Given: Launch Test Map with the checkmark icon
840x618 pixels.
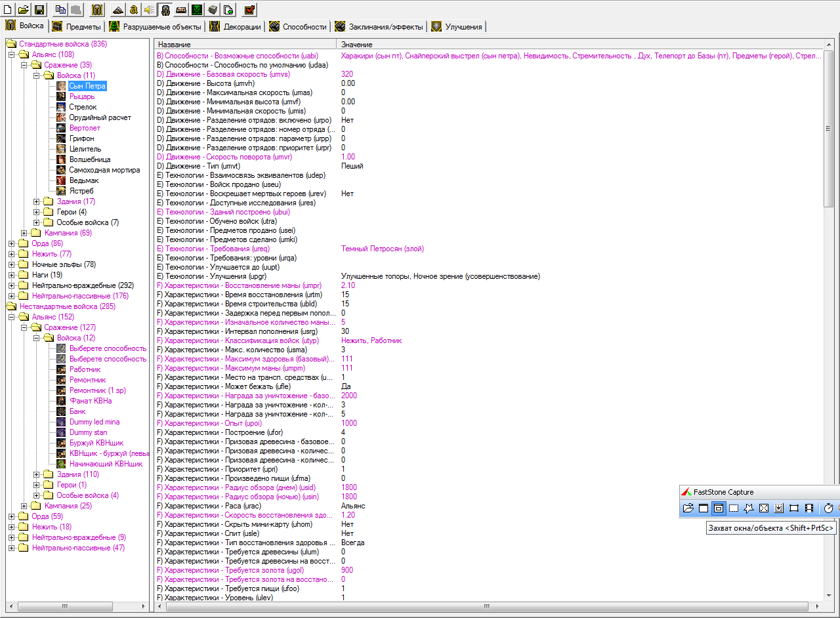Looking at the screenshot, I should (x=249, y=10).
